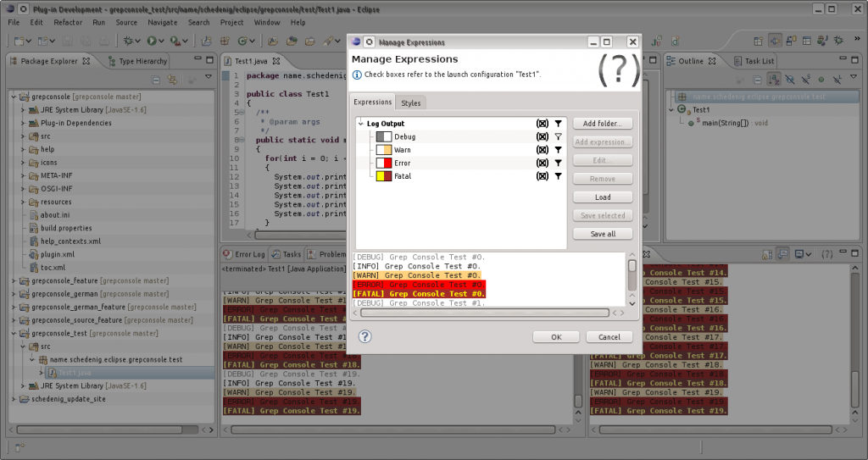Image resolution: width=868 pixels, height=460 pixels.
Task: Click the Test1.java editor tab
Action: click(252, 61)
